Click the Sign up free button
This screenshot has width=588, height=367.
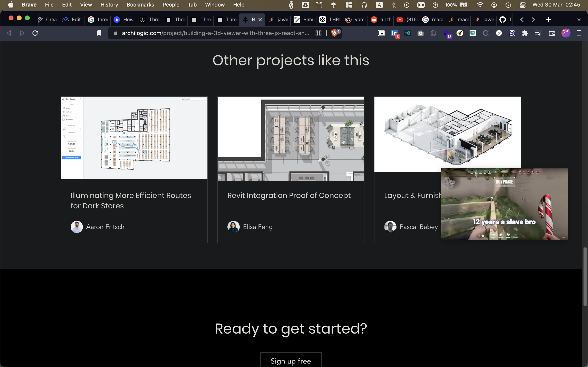pyautogui.click(x=291, y=361)
